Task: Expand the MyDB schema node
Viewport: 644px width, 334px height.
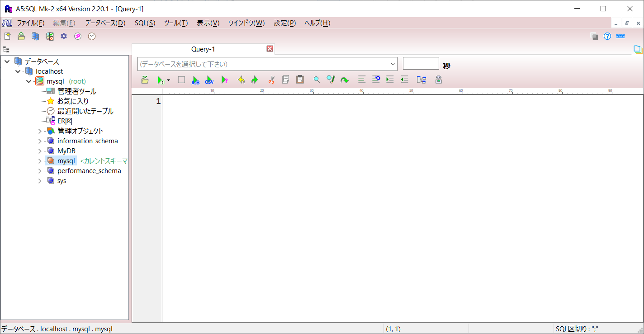Action: [40, 151]
